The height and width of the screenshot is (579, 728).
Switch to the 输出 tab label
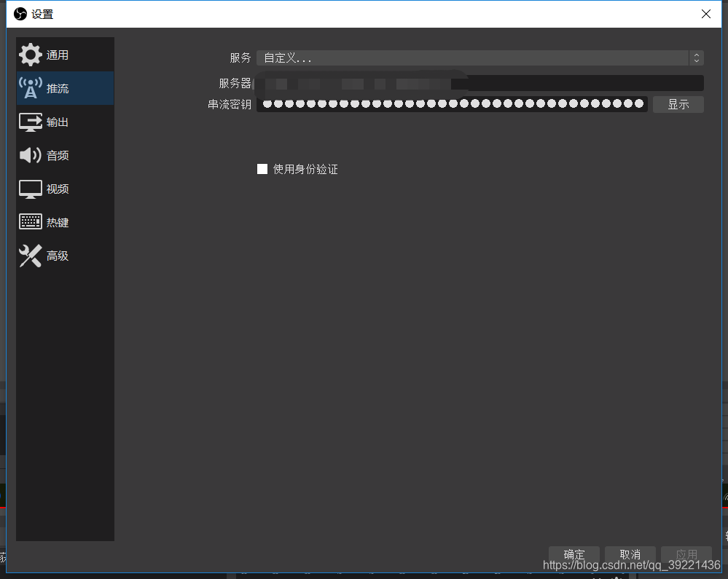pos(58,122)
